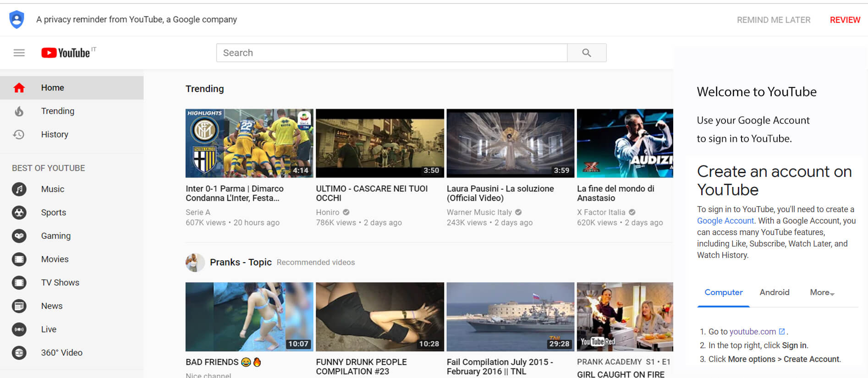
Task: Open Gaming in Best of YouTube
Action: coord(71,236)
